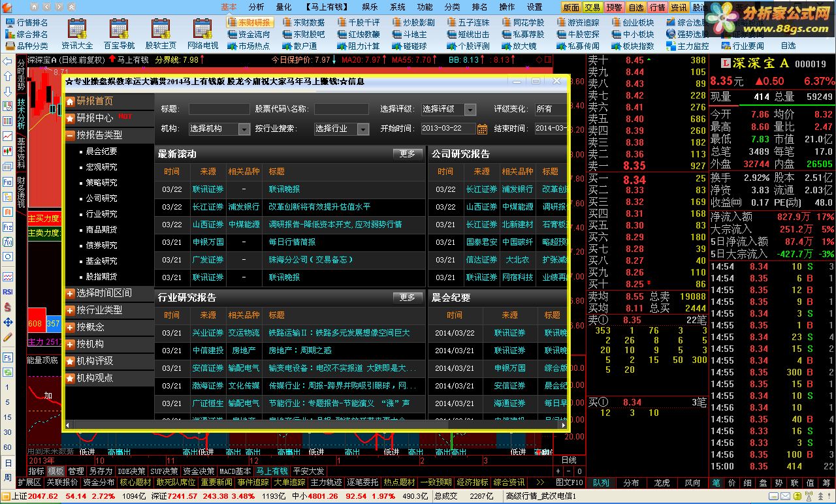Select 宏观研究 report type

tap(102, 167)
